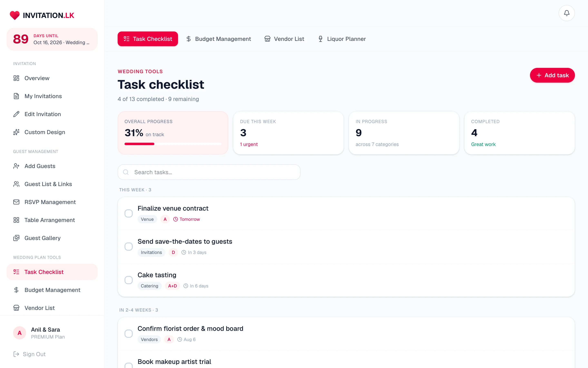Open RSVP Management in sidebar
Screen dimensions: 588x368
point(52,202)
